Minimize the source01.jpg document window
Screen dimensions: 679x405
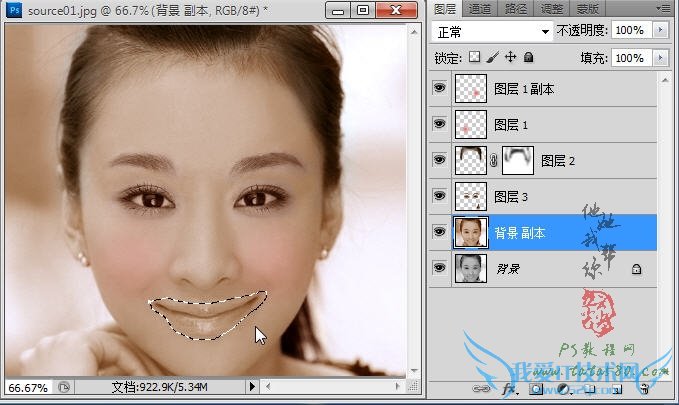pos(338,10)
